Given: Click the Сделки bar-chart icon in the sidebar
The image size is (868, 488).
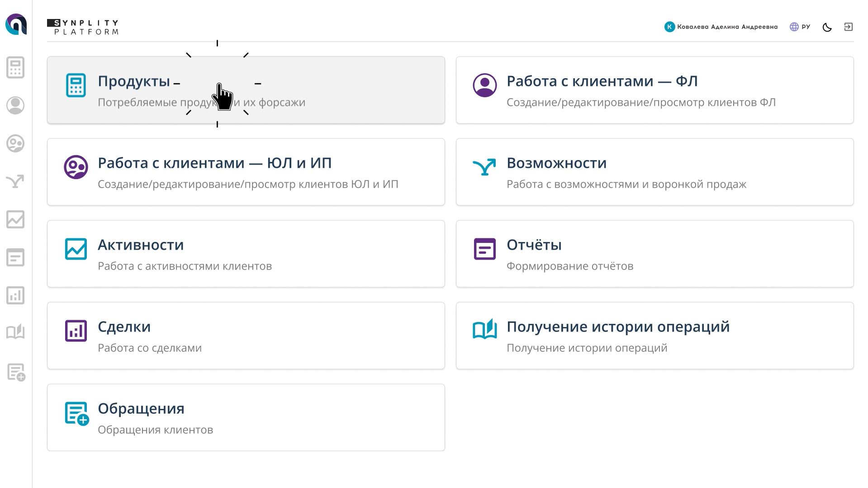Looking at the screenshot, I should [15, 295].
